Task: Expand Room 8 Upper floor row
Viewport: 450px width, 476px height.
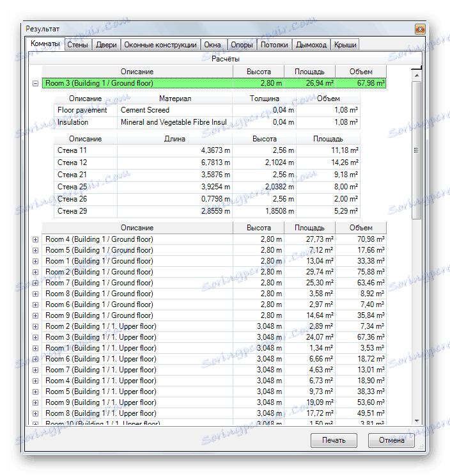Action: click(36, 413)
